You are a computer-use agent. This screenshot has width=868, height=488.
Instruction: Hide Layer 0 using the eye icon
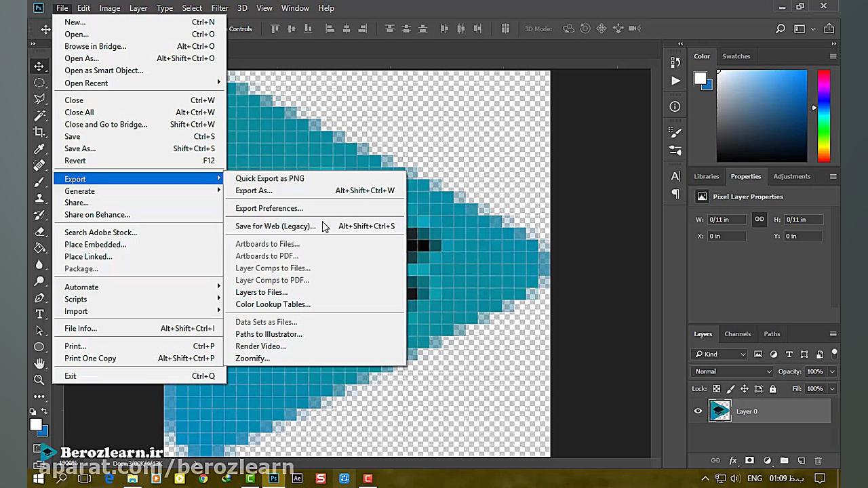click(x=698, y=411)
